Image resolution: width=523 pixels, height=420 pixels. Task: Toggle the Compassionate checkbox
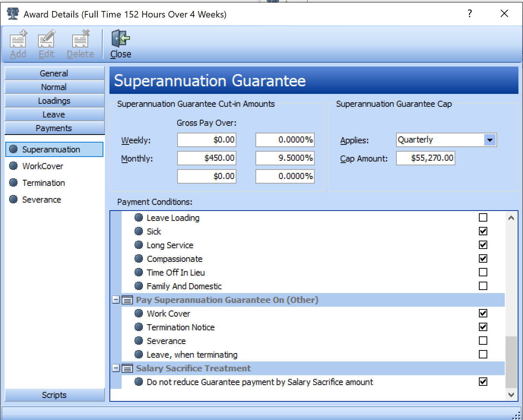[x=483, y=258]
